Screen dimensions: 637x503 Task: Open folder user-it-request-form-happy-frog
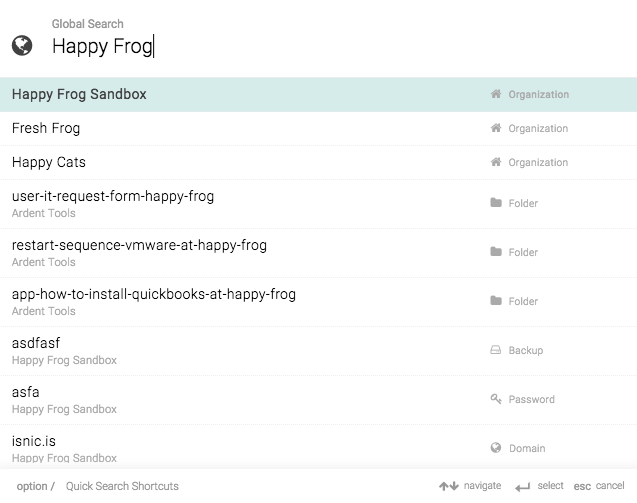(x=318, y=204)
